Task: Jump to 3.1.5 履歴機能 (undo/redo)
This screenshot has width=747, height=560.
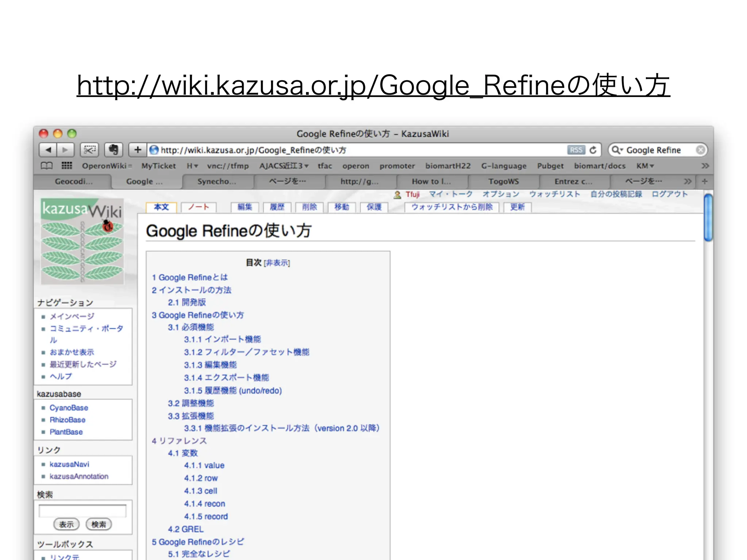Action: [x=233, y=390]
